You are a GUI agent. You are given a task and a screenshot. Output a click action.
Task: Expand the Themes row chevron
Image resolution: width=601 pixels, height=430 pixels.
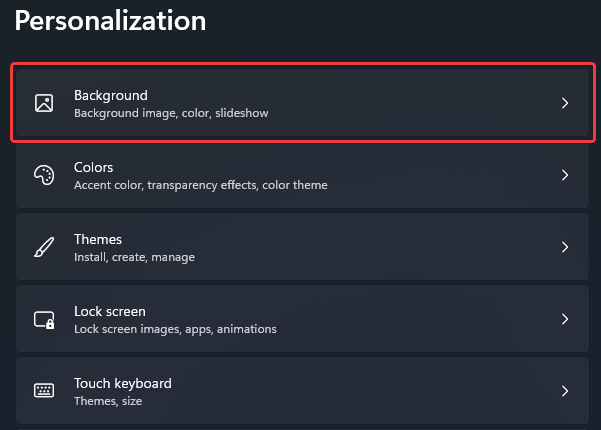565,247
